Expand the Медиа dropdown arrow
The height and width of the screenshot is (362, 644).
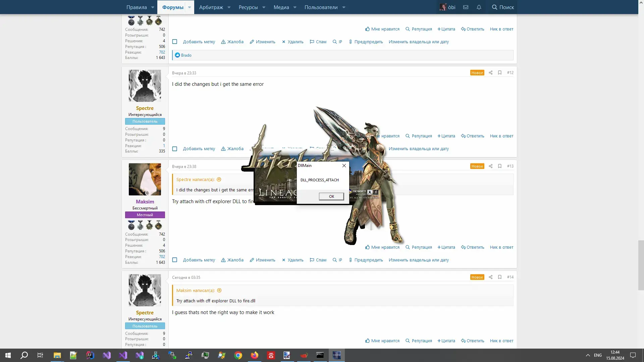coord(295,7)
